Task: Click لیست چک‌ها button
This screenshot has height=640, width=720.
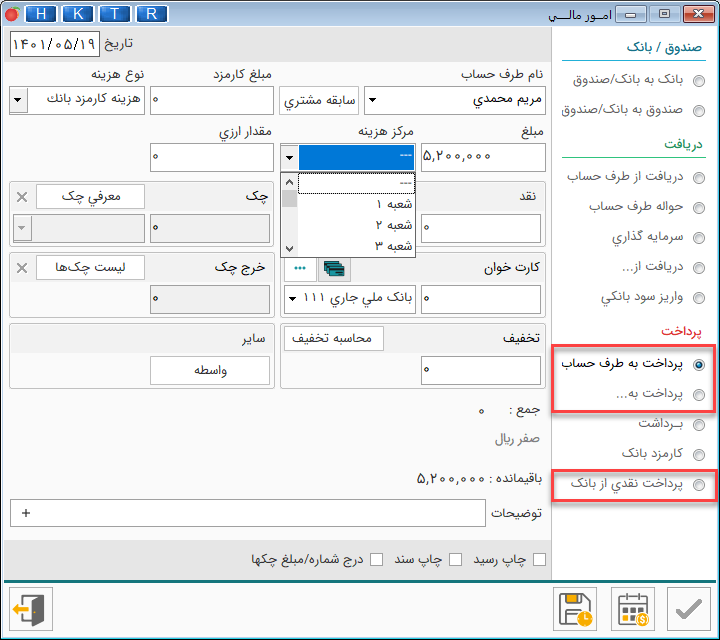Action: pos(90,267)
